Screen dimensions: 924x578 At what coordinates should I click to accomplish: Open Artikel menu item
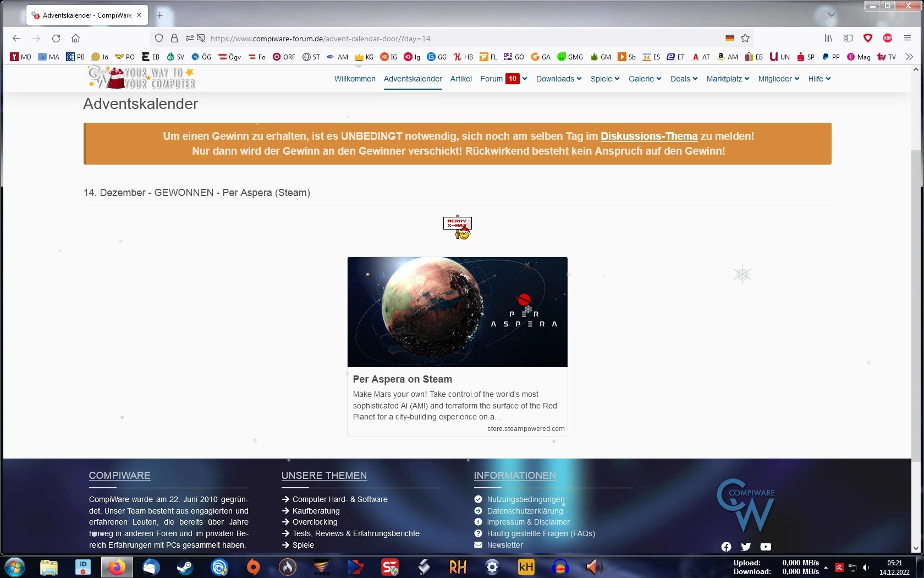pyautogui.click(x=461, y=79)
